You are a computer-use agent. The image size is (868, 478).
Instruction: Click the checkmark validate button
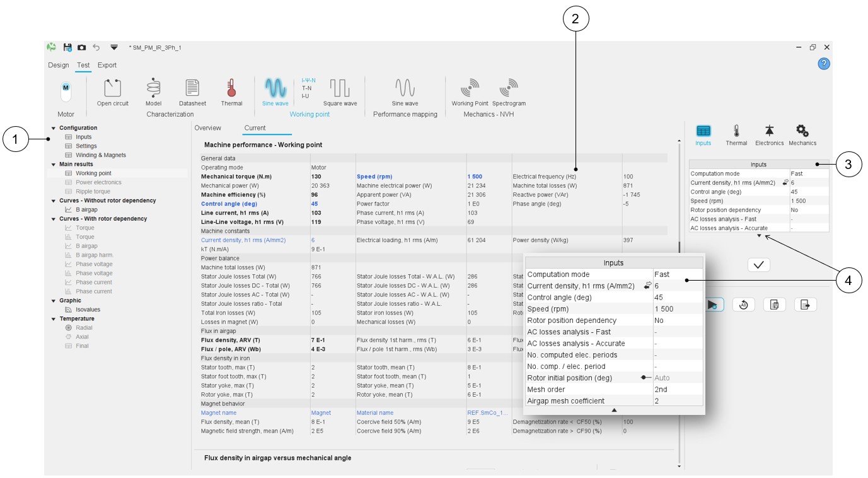758,265
